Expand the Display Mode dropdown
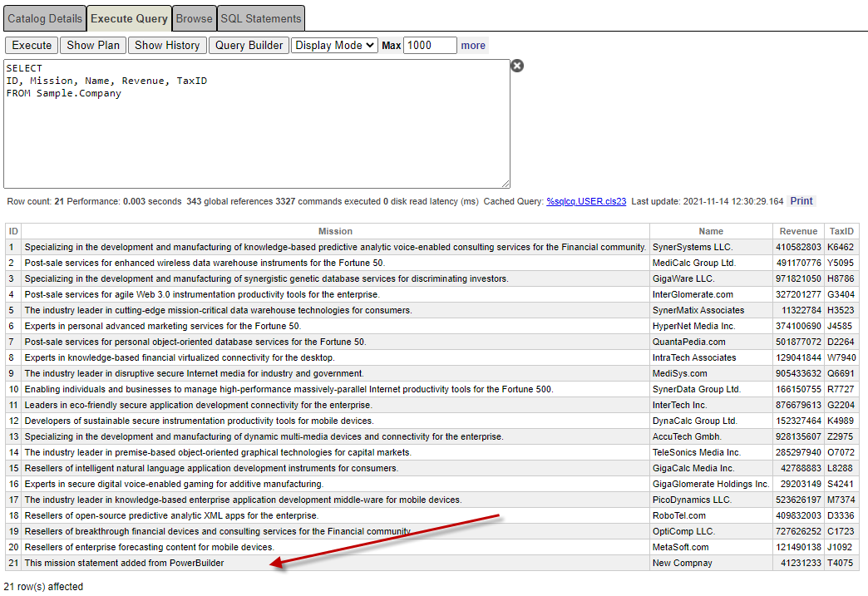This screenshot has width=868, height=596. pyautogui.click(x=334, y=46)
